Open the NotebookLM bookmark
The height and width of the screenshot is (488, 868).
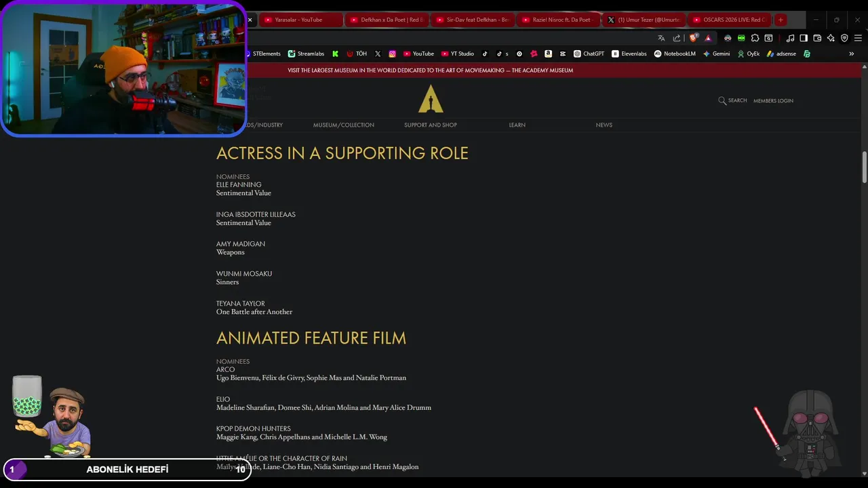(x=675, y=54)
